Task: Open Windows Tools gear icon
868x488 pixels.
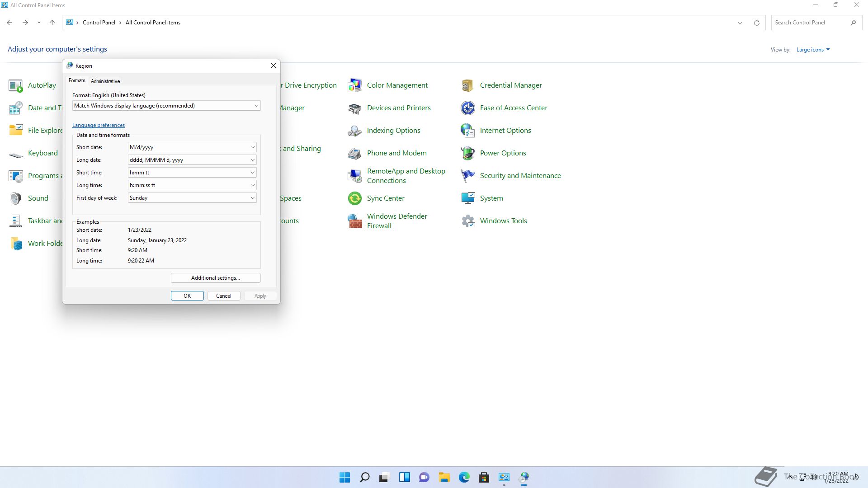Action: pos(468,221)
